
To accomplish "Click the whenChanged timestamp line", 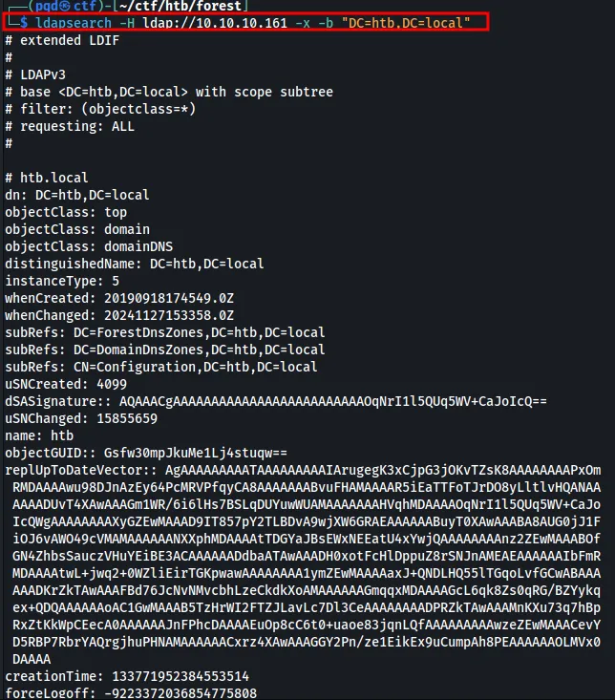I will pyautogui.click(x=119, y=315).
